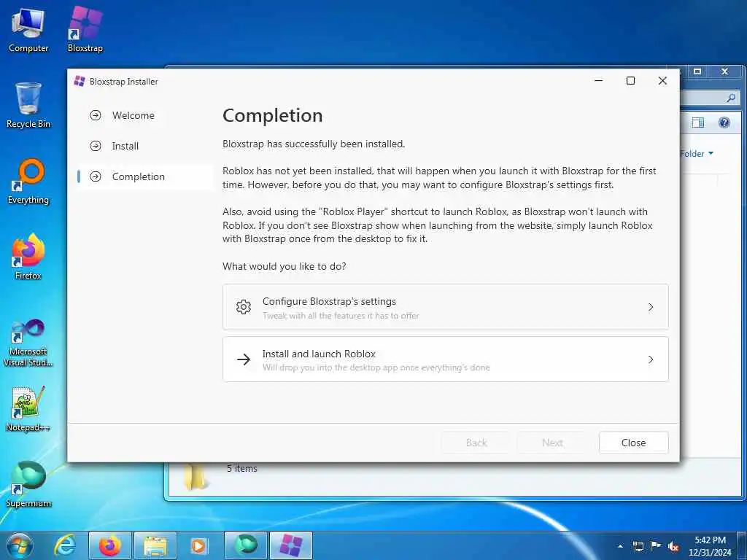Open the Windows Start menu orb
Image resolution: width=747 pixels, height=560 pixels.
coord(20,545)
